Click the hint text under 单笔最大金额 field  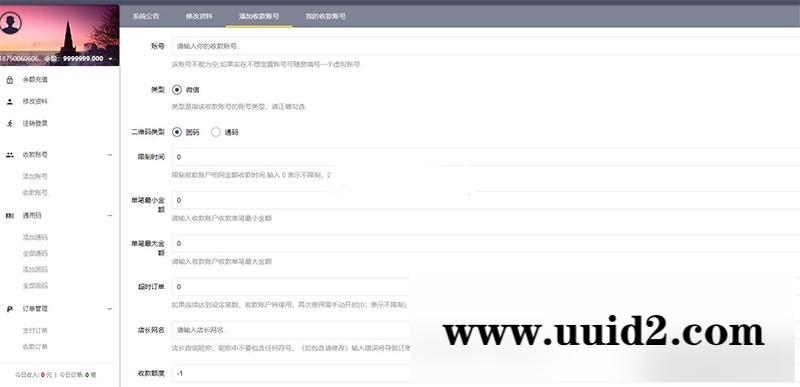point(221,262)
